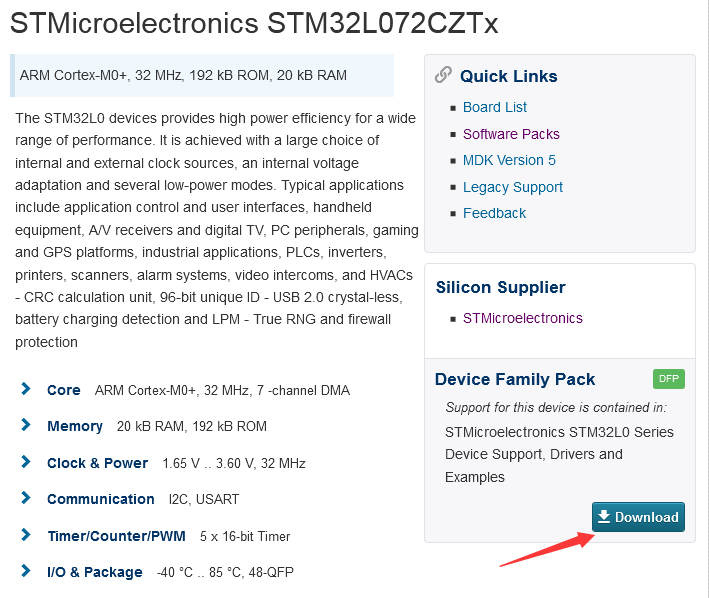Open the Legacy Support link
This screenshot has height=598, width=709.
click(513, 187)
